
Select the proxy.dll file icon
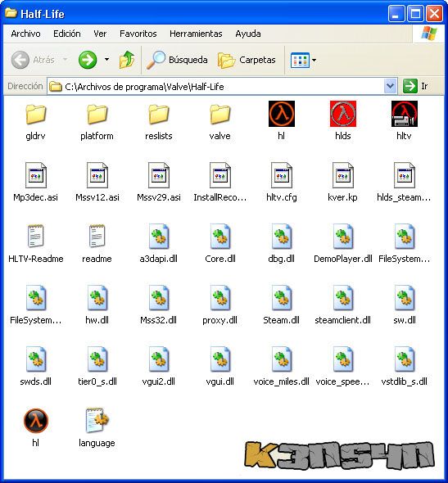tap(220, 297)
